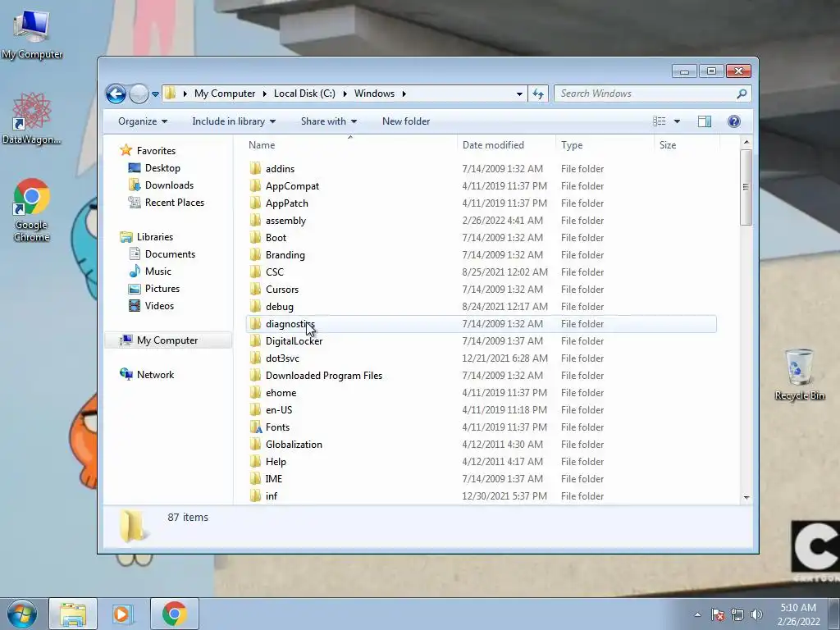Click the vertical scrollbar thumb
The image size is (840, 630).
click(746, 187)
